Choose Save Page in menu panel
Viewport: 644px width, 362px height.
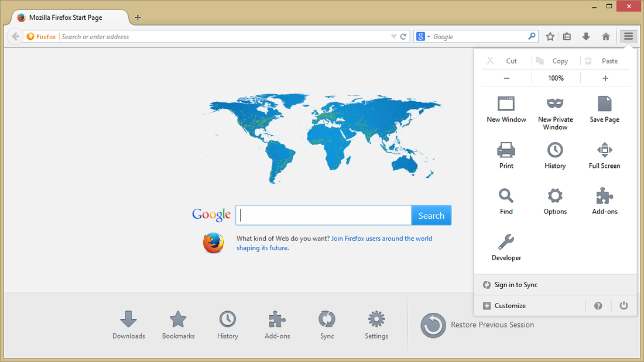pyautogui.click(x=605, y=109)
